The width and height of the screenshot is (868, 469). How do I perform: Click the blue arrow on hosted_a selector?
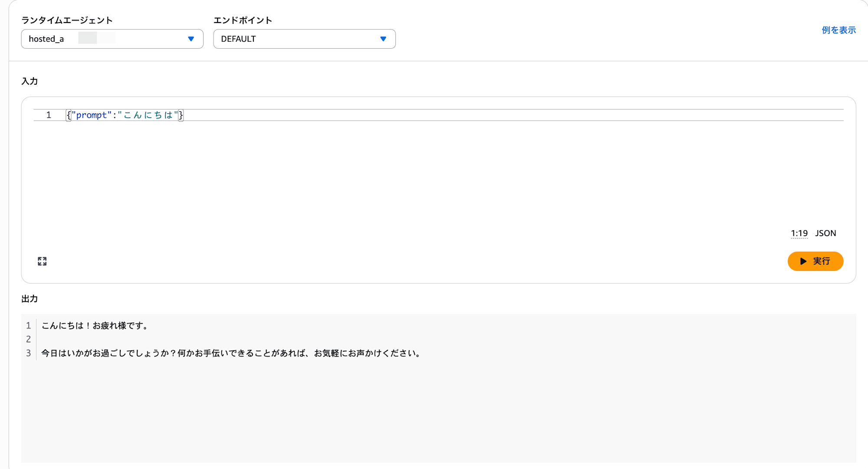tap(191, 39)
